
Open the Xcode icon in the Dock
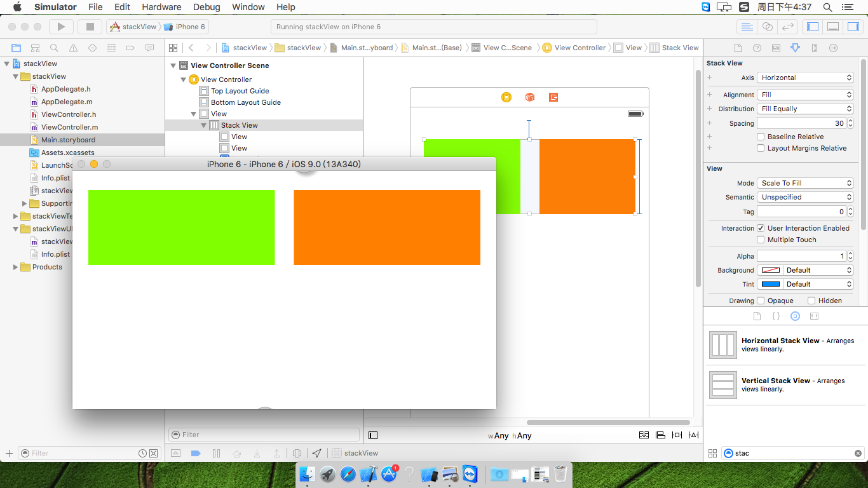point(369,474)
